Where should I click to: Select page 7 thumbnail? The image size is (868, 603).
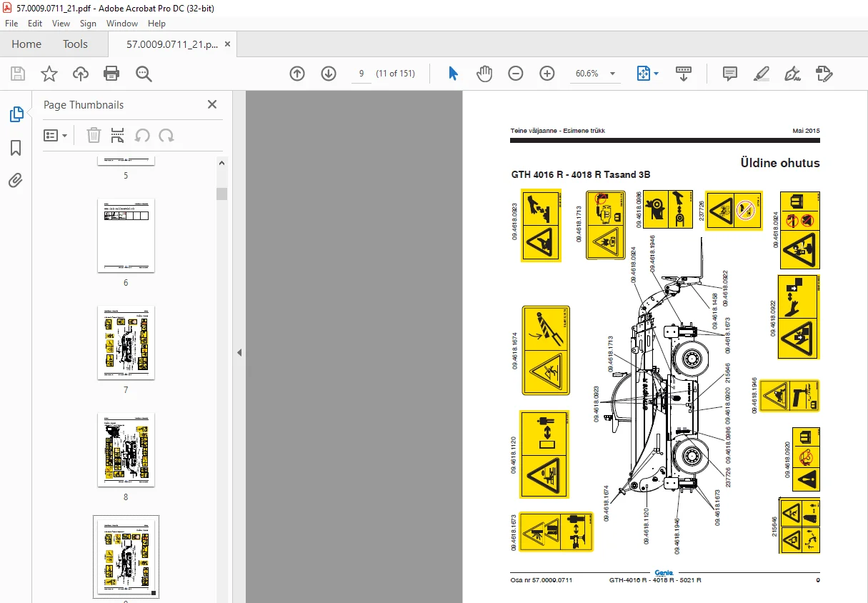coord(126,343)
